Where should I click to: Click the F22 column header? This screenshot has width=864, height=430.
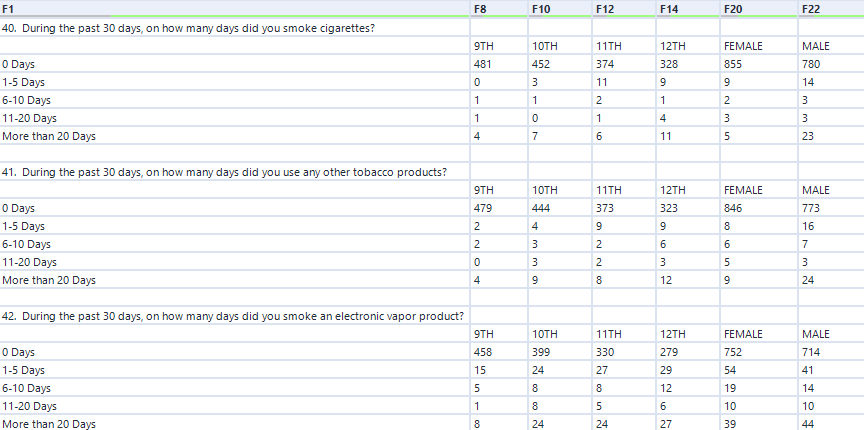pyautogui.click(x=811, y=8)
